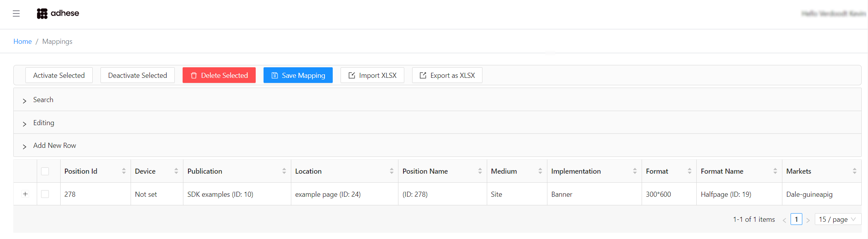Sort the Publication column
Screen dimensions: 868x239
(x=284, y=171)
